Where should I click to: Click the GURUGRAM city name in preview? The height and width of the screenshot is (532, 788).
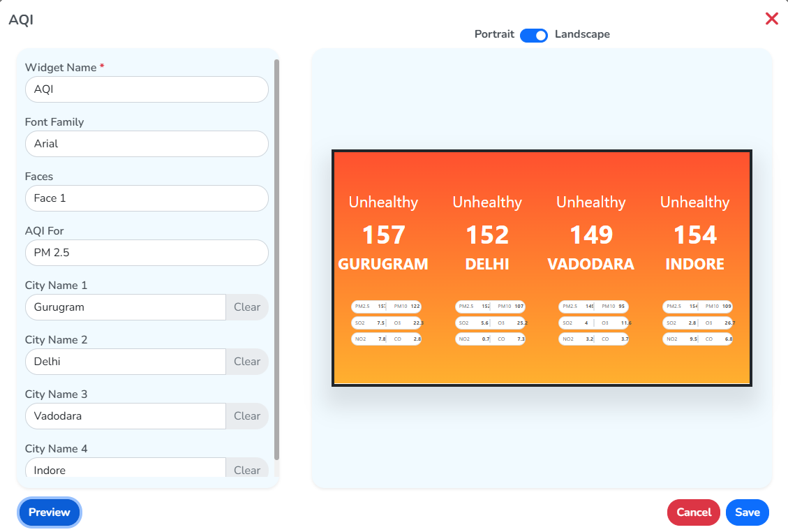pyautogui.click(x=383, y=264)
